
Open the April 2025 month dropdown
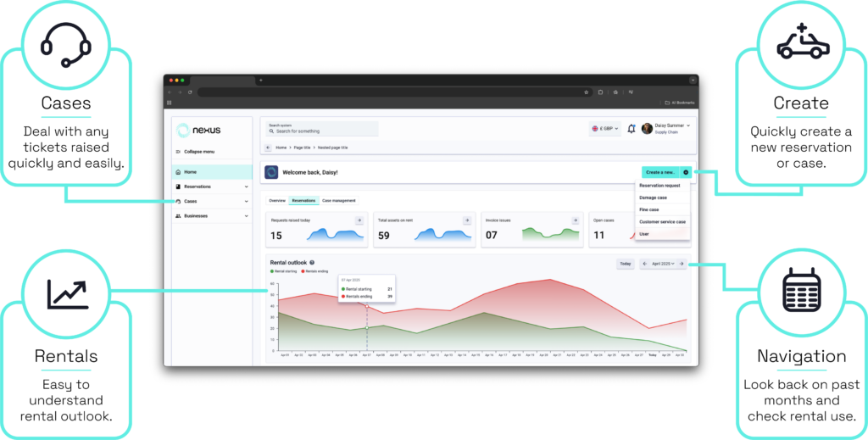663,264
